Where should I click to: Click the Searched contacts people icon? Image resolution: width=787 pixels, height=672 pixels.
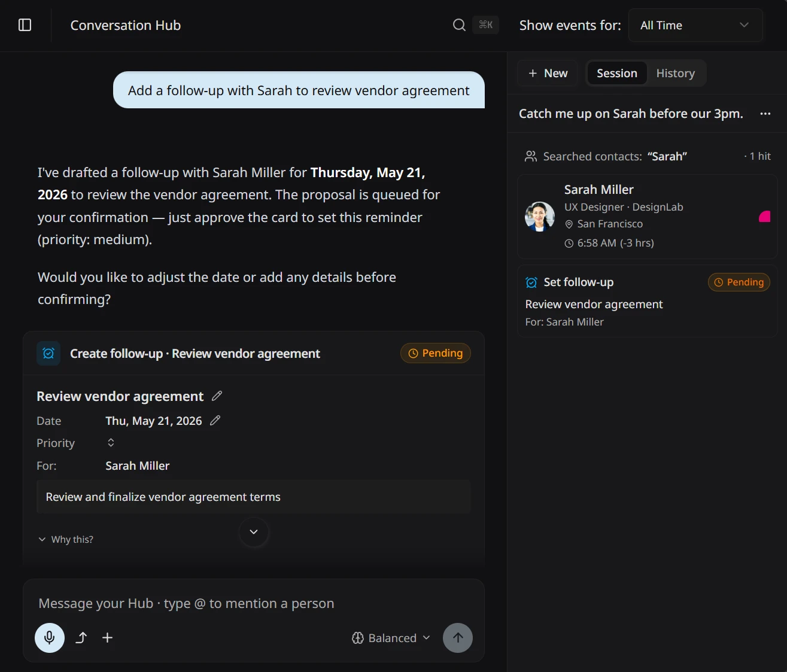coord(531,157)
